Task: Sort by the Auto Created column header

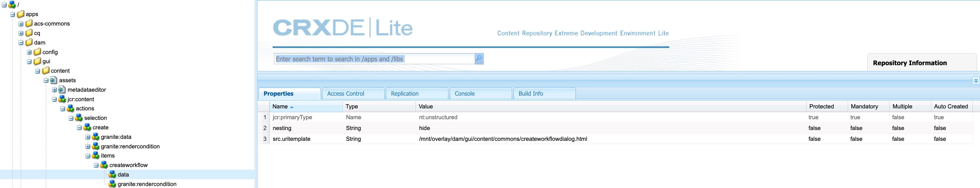Action: click(x=952, y=106)
